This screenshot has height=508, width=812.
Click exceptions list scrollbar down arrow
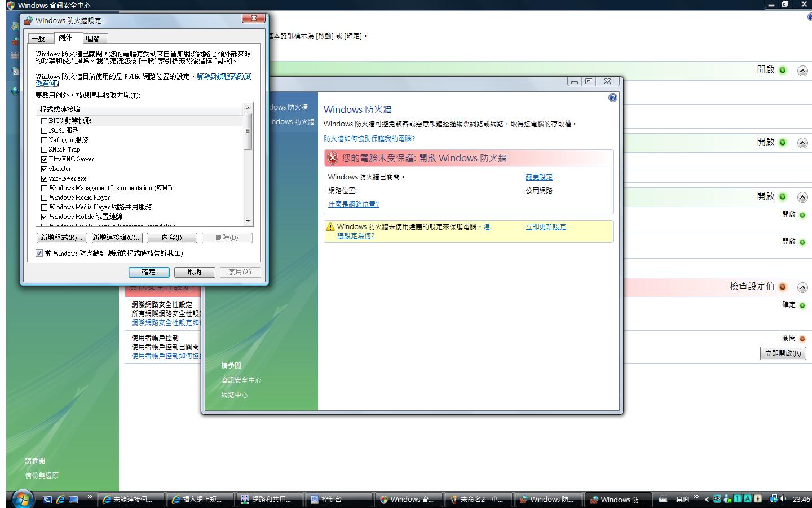(248, 221)
